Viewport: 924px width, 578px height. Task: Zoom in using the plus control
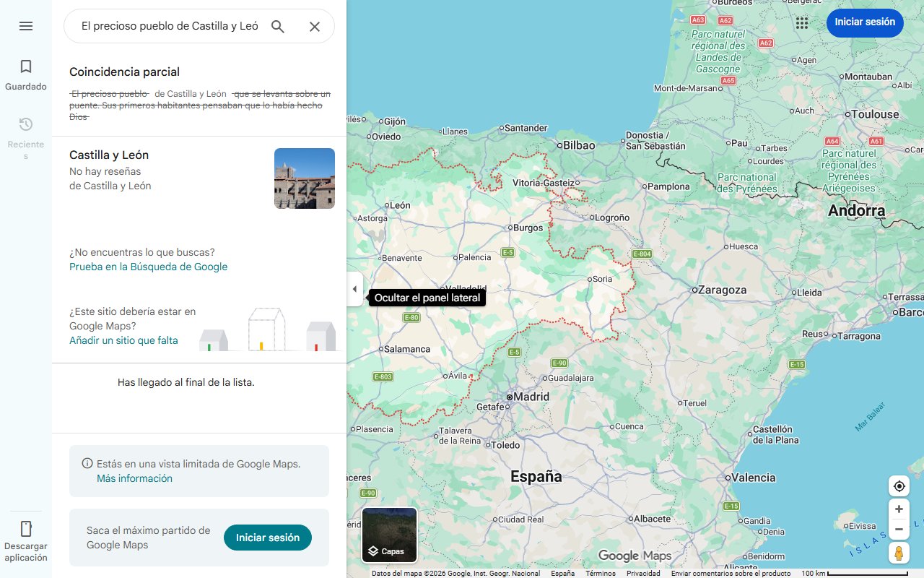pos(899,509)
